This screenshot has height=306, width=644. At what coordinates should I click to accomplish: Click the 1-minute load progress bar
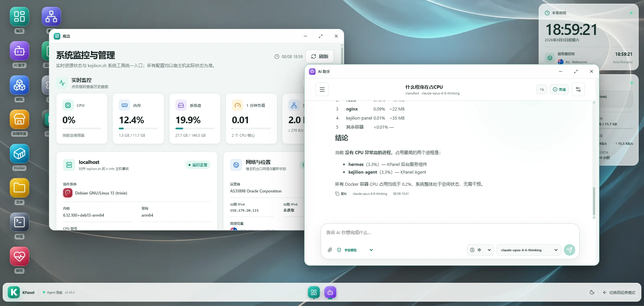tap(251, 128)
